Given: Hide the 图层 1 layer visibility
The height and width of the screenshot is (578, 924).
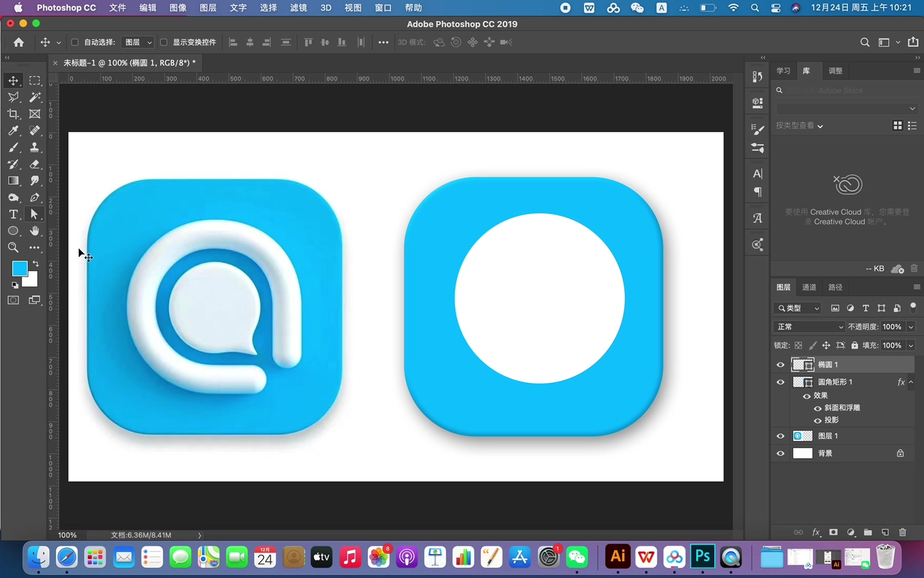Looking at the screenshot, I should [x=781, y=436].
